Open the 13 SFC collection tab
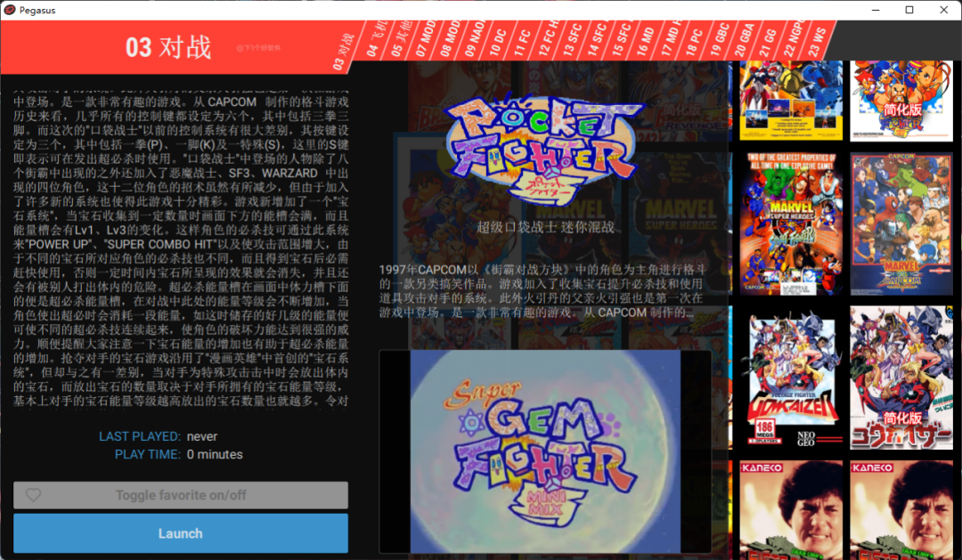This screenshot has height=560, width=962. tap(573, 40)
